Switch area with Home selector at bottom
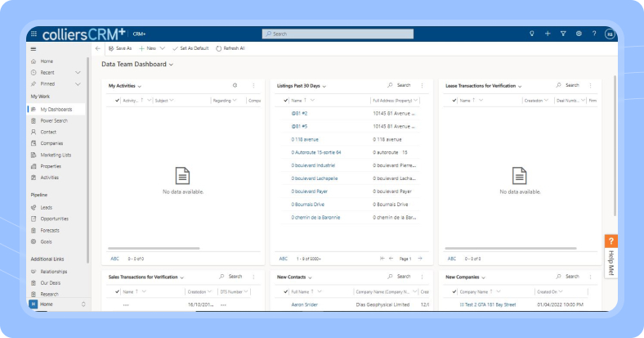The image size is (644, 338). click(x=57, y=304)
